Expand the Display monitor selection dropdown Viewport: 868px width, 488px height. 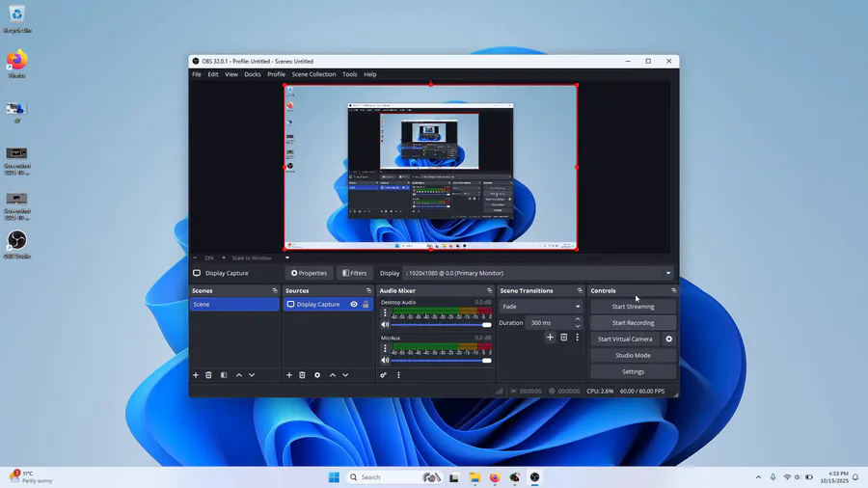tap(668, 273)
